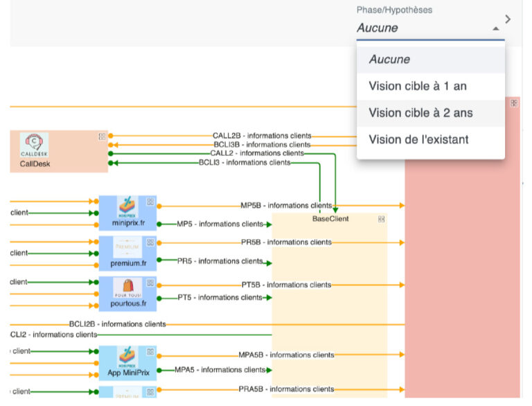Image resolution: width=532 pixels, height=406 pixels.
Task: Click flow label CALL2B - informations clients
Action: [262, 136]
